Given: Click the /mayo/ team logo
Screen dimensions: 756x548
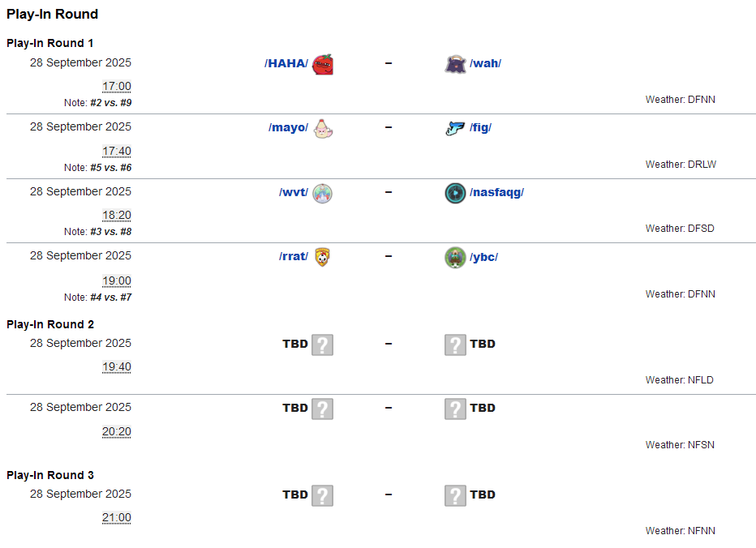Looking at the screenshot, I should pos(323,128).
